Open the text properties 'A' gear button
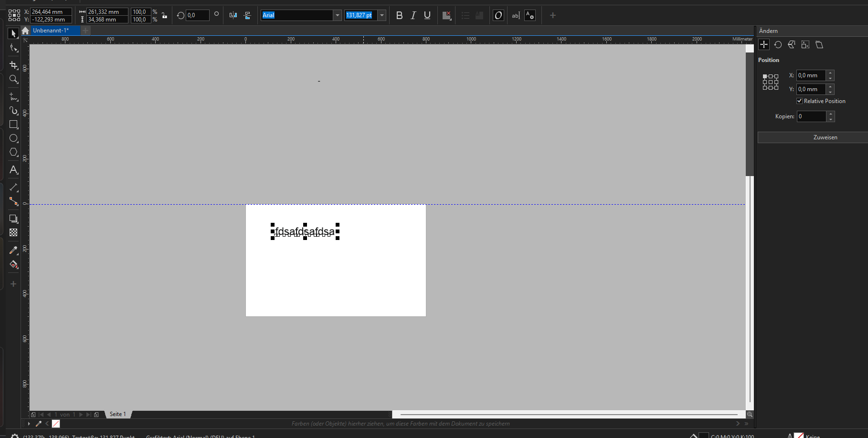The width and height of the screenshot is (868, 438). tap(530, 15)
